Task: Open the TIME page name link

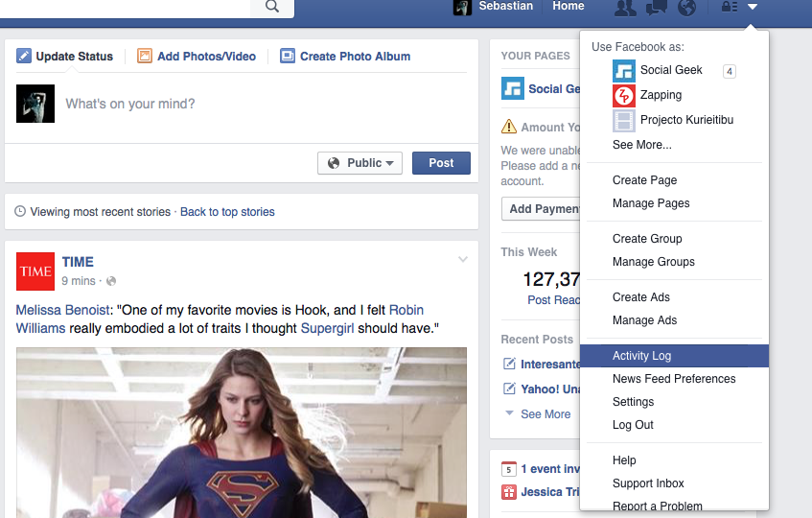Action: (x=78, y=262)
